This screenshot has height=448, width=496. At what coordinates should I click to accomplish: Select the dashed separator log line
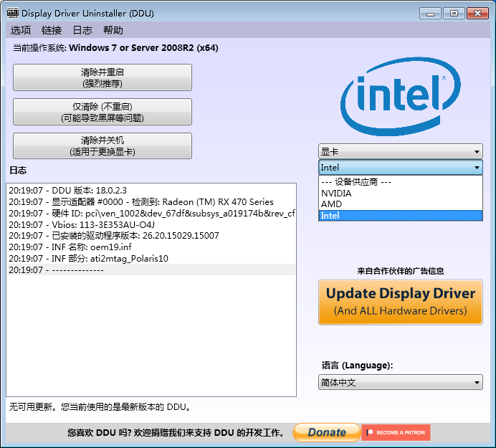[151, 270]
